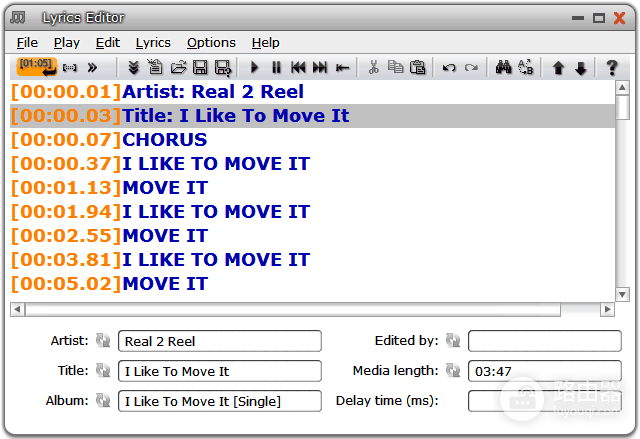Image resolution: width=640 pixels, height=439 pixels.
Task: Click the vertical scrollbar up arrow
Action: pyautogui.click(x=622, y=87)
